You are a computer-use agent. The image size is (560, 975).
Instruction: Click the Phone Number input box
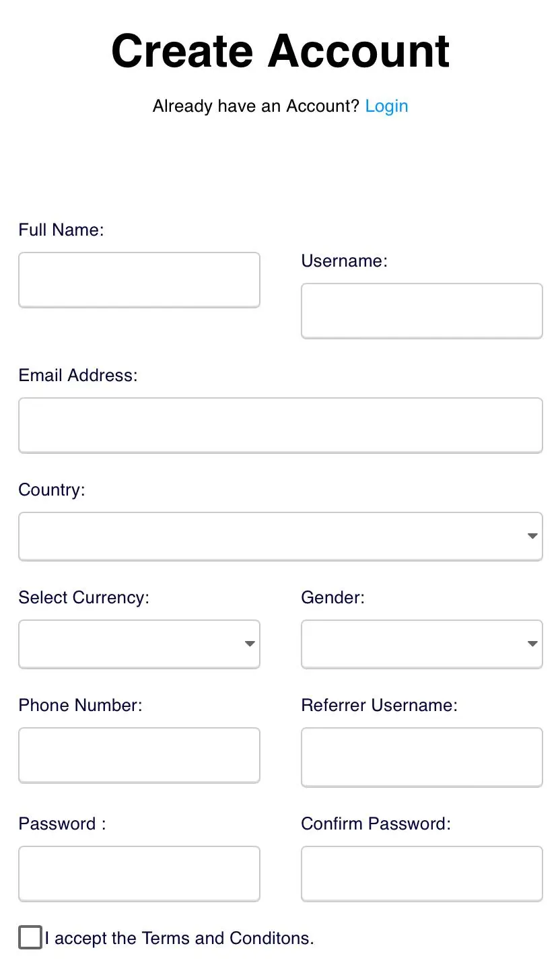tap(139, 755)
